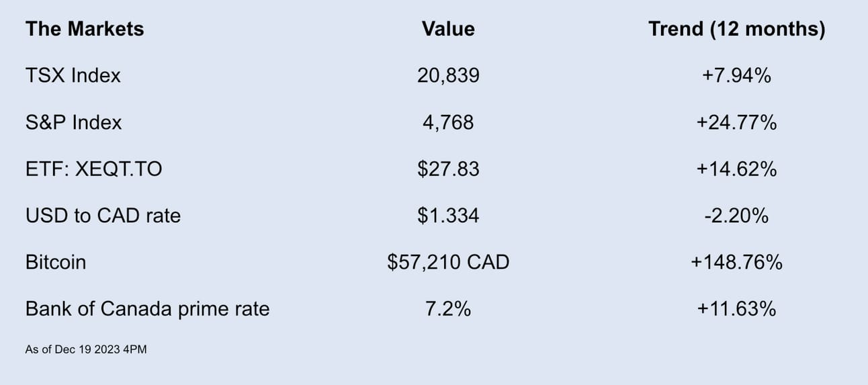Screen dimensions: 868x385
Task: Click the $57,210 CAD value
Action: 448,262
